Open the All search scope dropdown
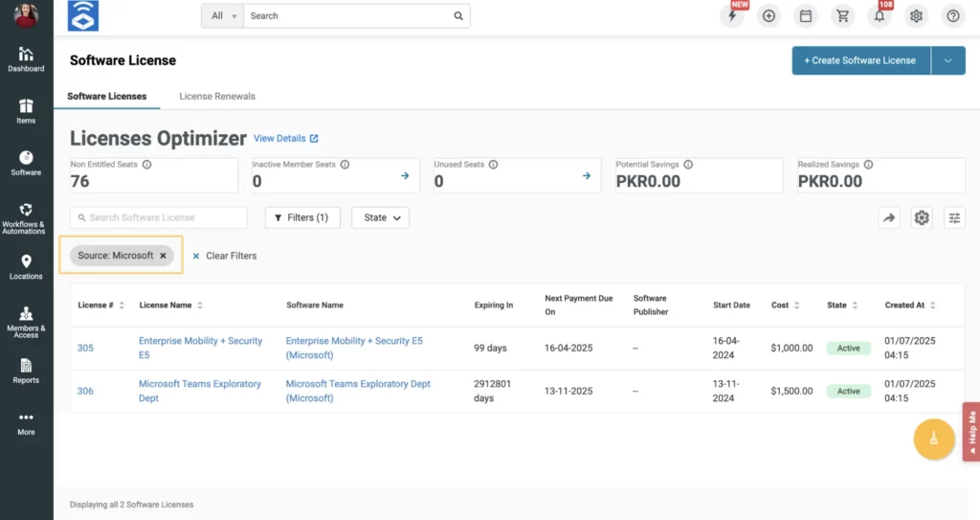The image size is (980, 520). 223,16
